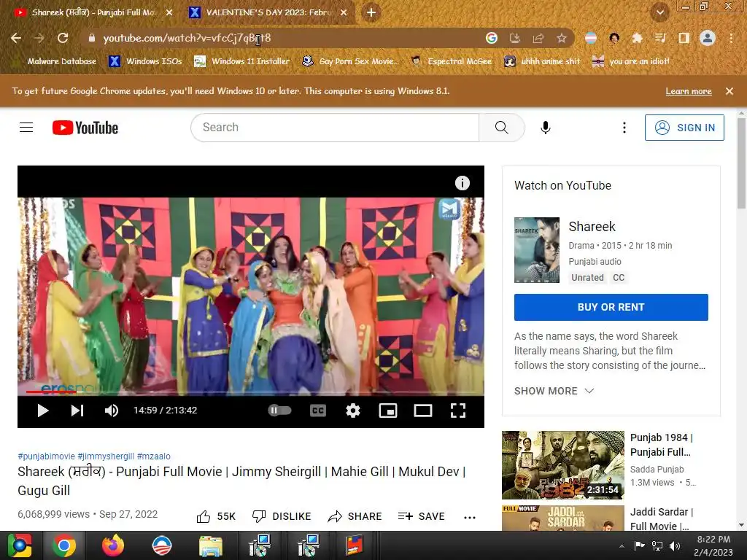The height and width of the screenshot is (560, 747).
Task: Toggle closed captions CC button
Action: coord(318,411)
